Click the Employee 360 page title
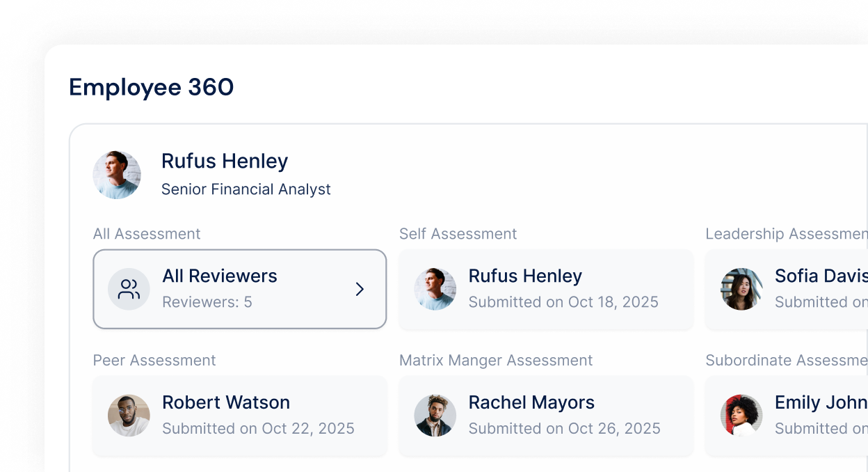 click(x=151, y=87)
